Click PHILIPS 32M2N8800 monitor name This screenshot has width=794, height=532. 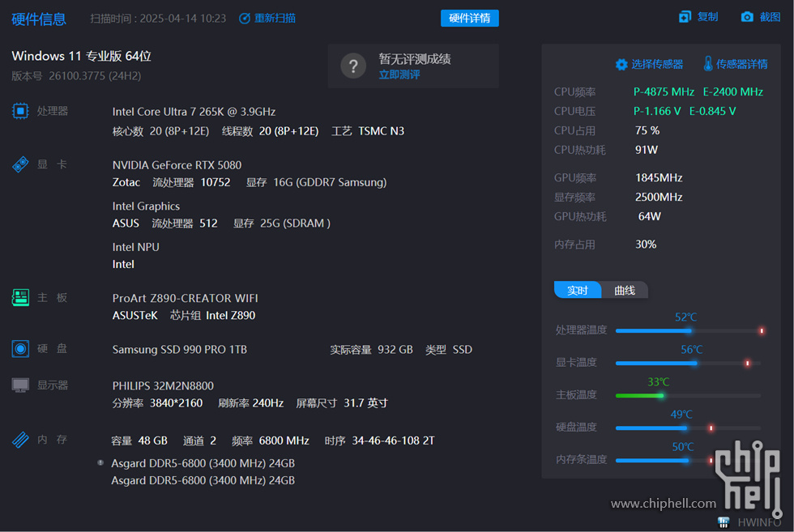[x=163, y=385]
